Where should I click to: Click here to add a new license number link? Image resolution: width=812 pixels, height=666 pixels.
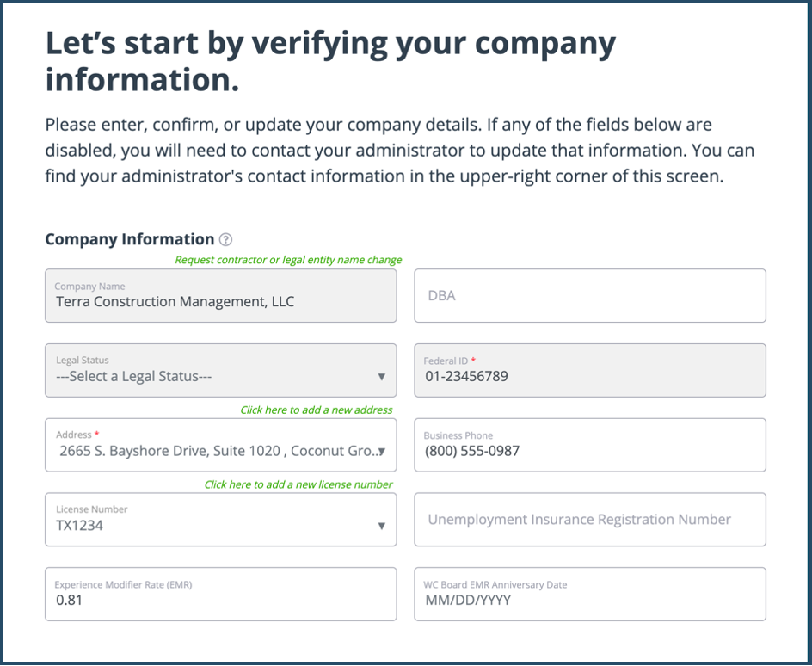tap(298, 484)
